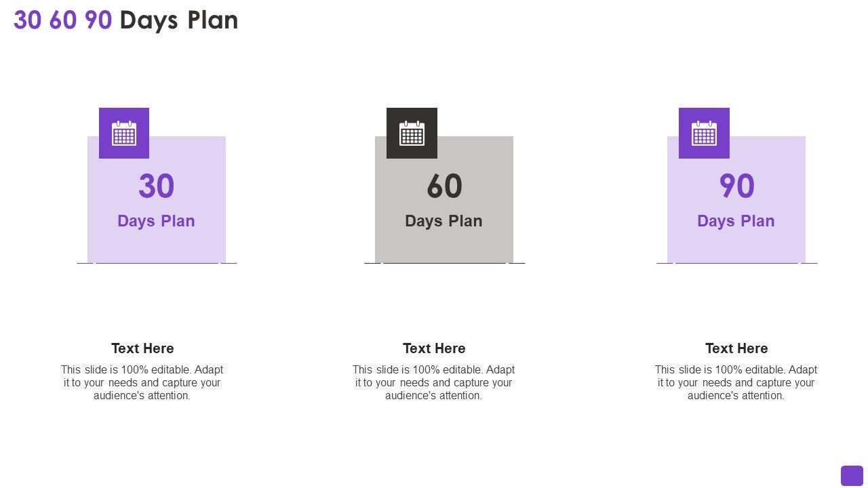
Task: Click the "Days Plan" label under 60
Action: click(x=443, y=221)
